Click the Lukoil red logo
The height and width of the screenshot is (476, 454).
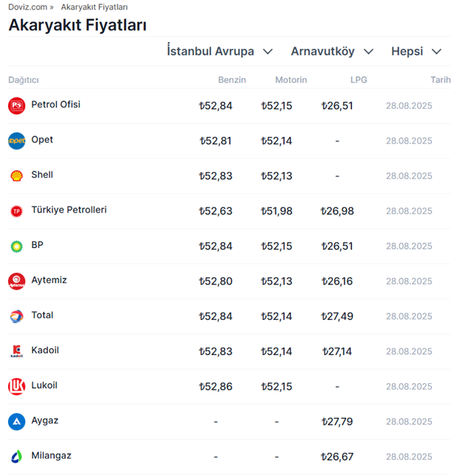tap(16, 387)
